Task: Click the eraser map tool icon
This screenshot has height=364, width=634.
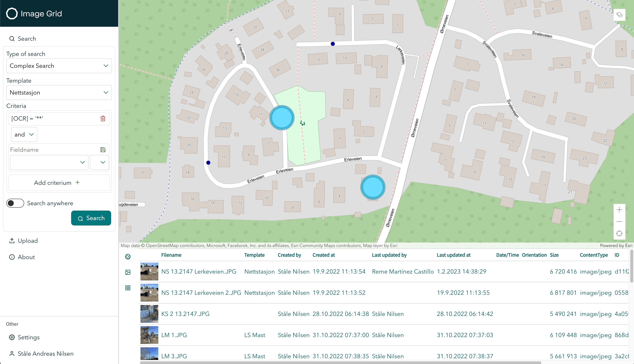Action: tap(619, 15)
